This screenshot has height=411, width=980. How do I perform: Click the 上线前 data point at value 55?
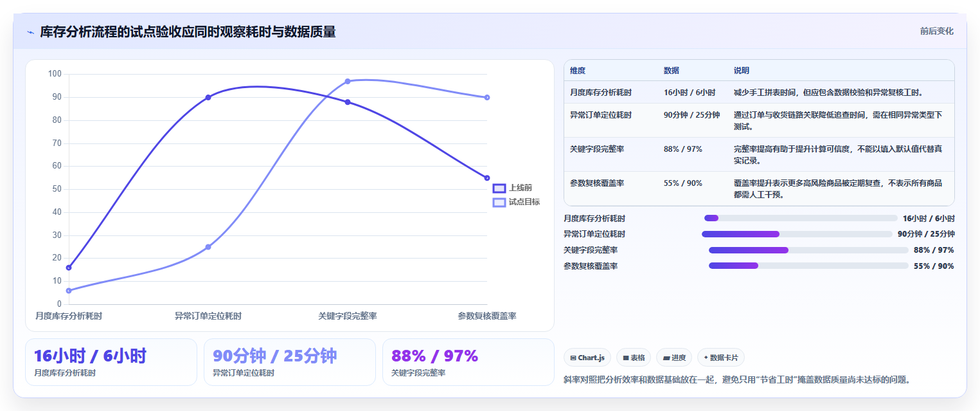click(x=487, y=178)
